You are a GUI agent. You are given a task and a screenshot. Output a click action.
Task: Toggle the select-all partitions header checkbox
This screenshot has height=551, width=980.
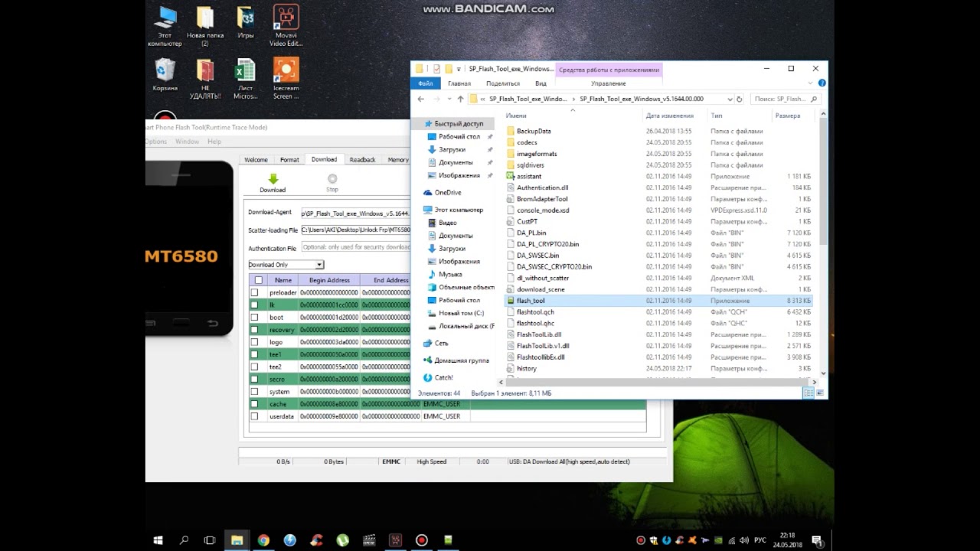pos(258,280)
